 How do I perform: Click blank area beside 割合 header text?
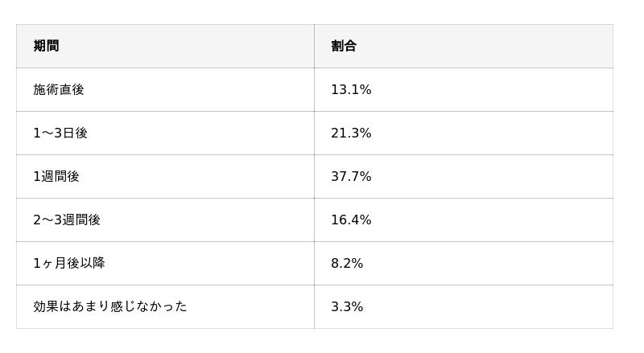point(483,46)
